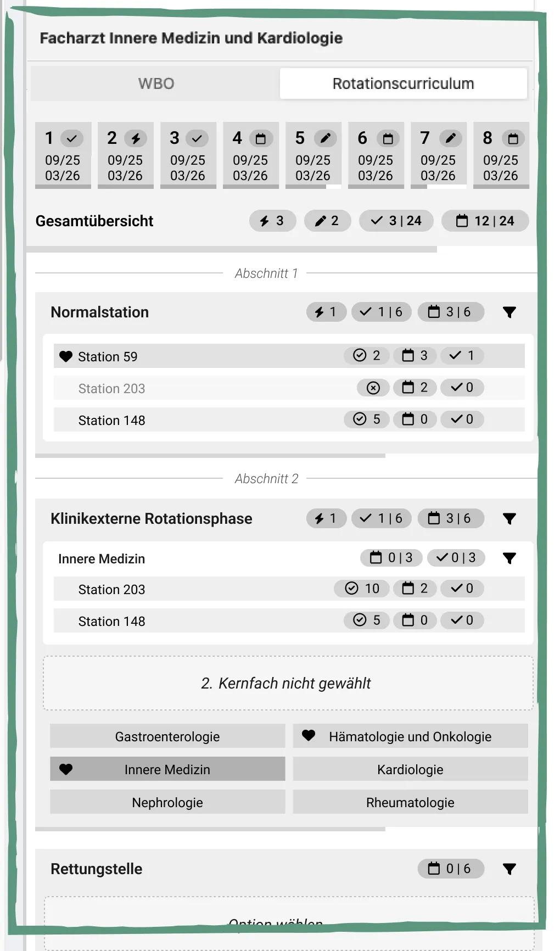This screenshot has width=560, height=951.
Task: Expand the Normalstation filter arrow
Action: 509,312
